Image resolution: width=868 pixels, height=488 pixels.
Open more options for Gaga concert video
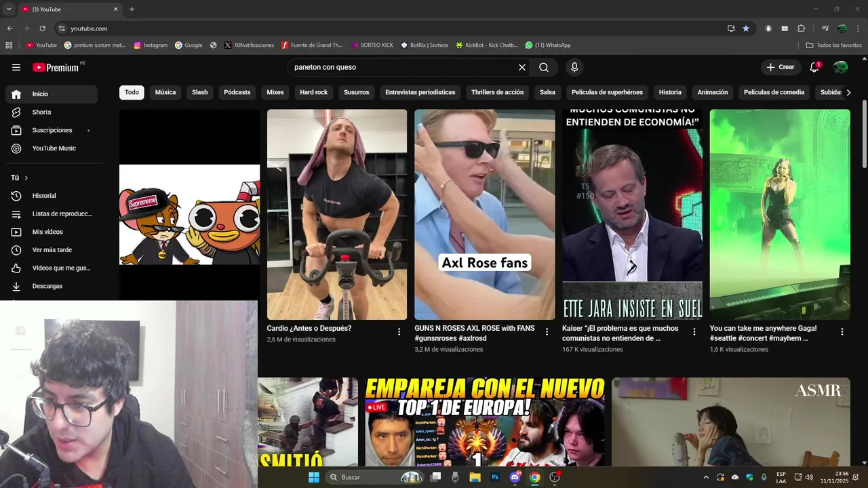(842, 331)
